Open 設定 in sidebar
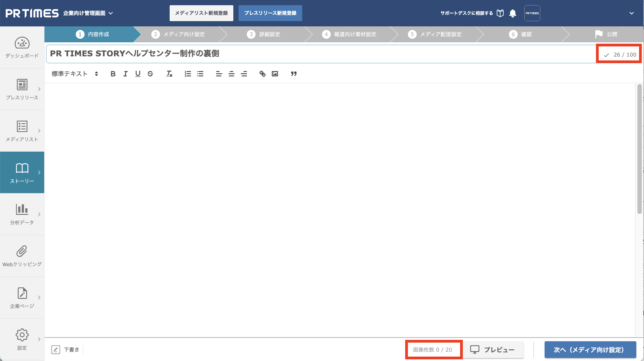The height and width of the screenshot is (361, 644). click(22, 339)
